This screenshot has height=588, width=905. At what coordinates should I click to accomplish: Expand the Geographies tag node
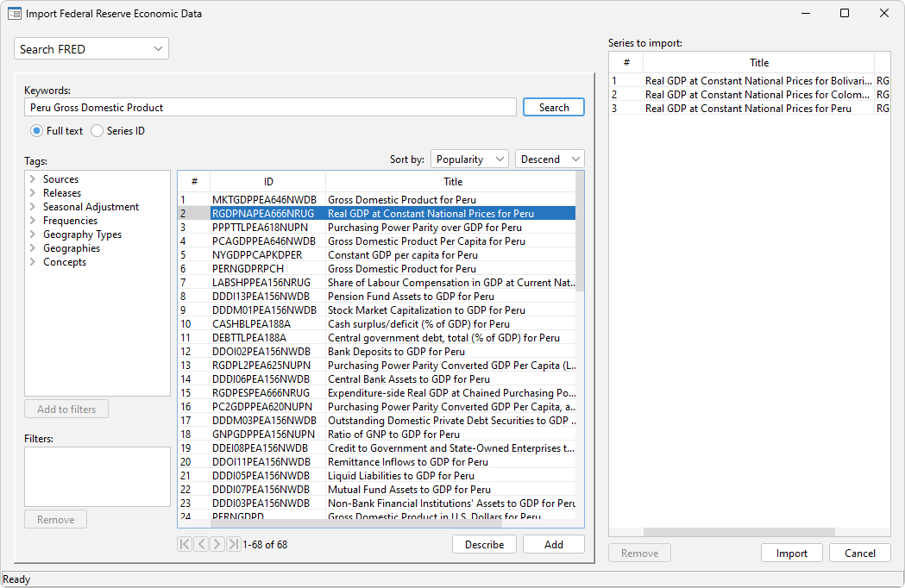pyautogui.click(x=33, y=248)
